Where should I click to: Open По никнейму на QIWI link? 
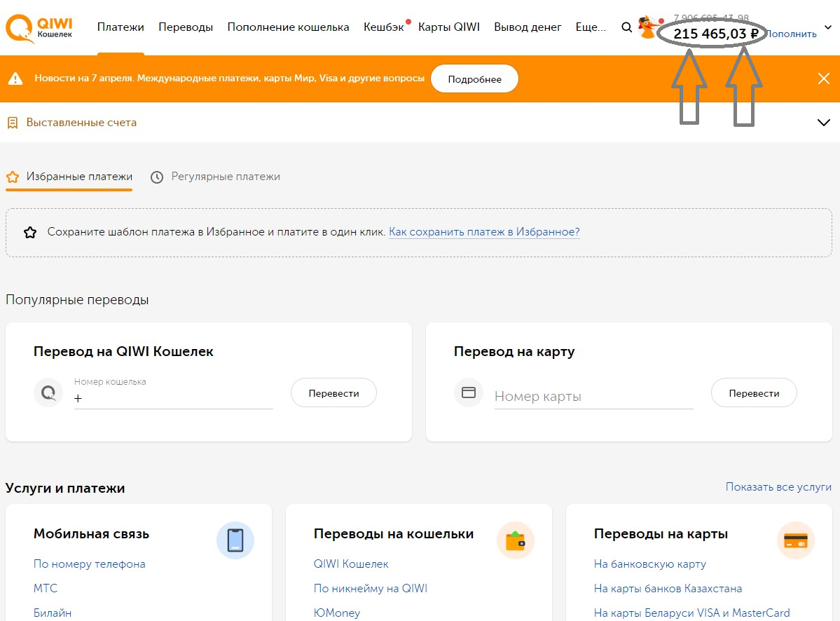371,588
